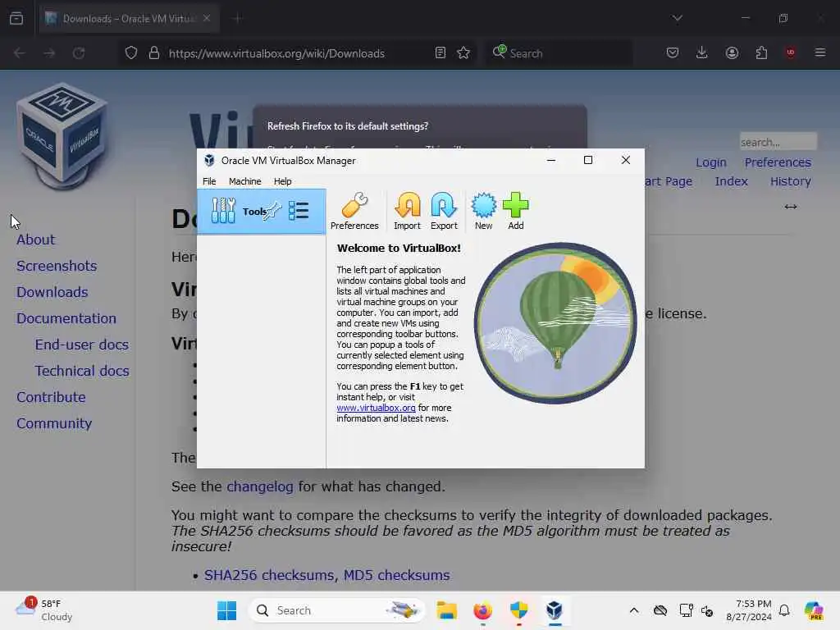Show hidden system tray icons chevron

634,610
